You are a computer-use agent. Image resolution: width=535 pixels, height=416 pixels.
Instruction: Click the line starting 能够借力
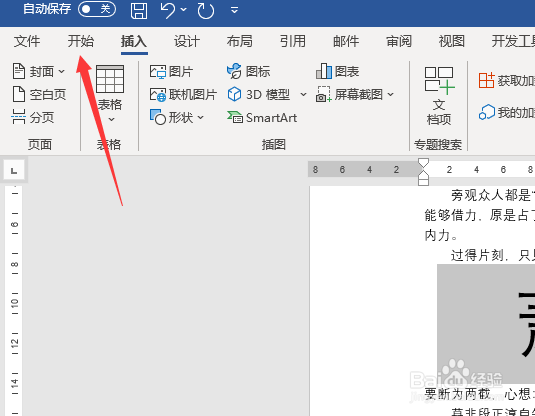click(480, 215)
